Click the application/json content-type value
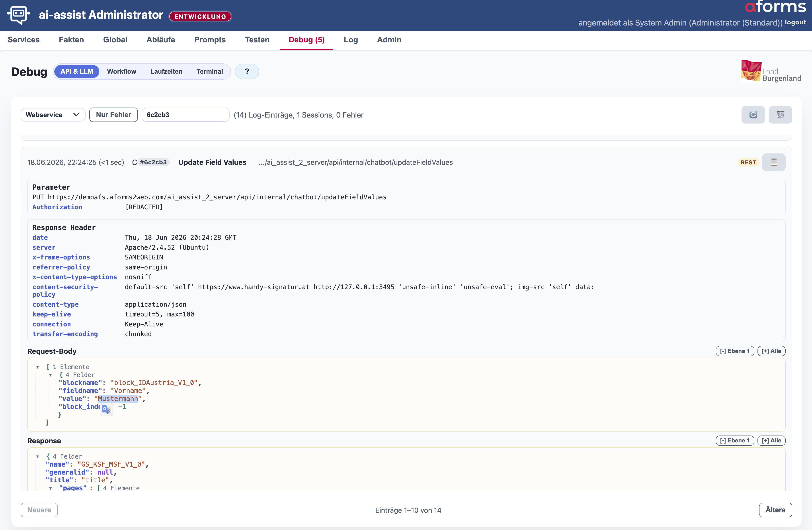The width and height of the screenshot is (812, 530). pos(156,304)
